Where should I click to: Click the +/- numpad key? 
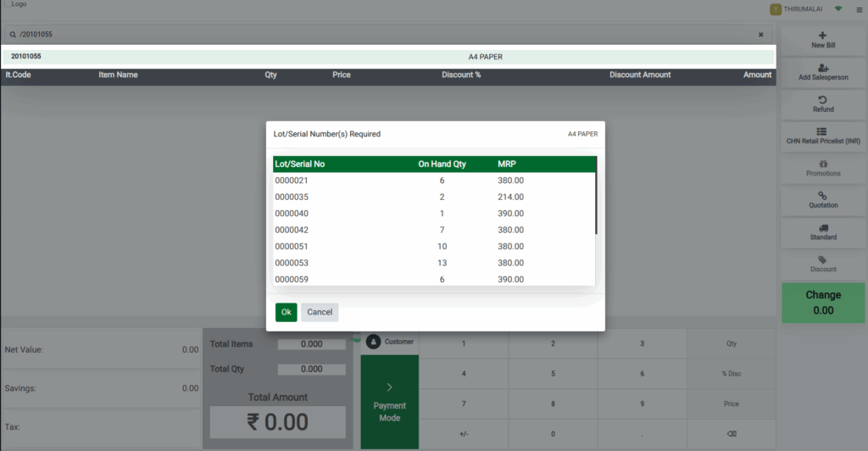[x=464, y=434]
